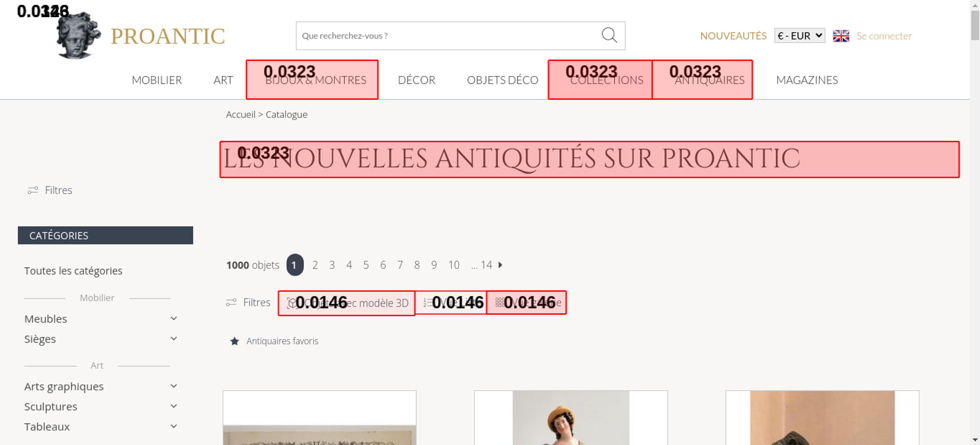Open the Nouveautés link
Viewport: 980px width, 445px height.
click(x=733, y=36)
